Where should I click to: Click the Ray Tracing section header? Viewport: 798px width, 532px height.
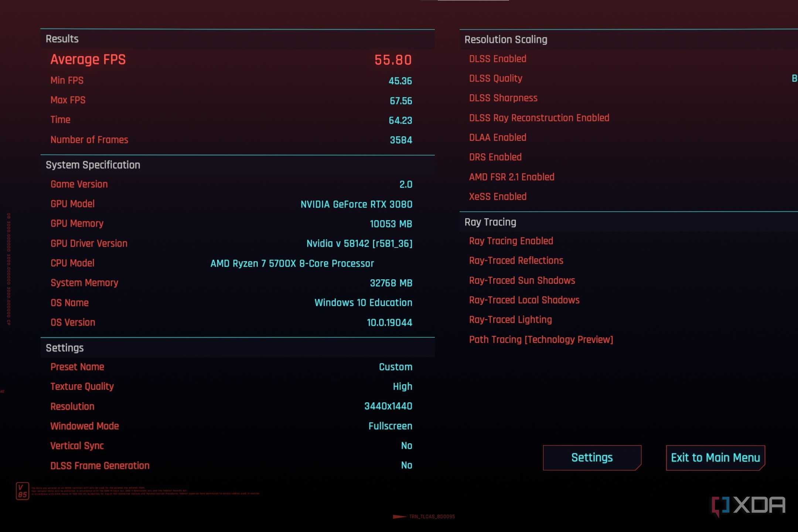pyautogui.click(x=629, y=222)
